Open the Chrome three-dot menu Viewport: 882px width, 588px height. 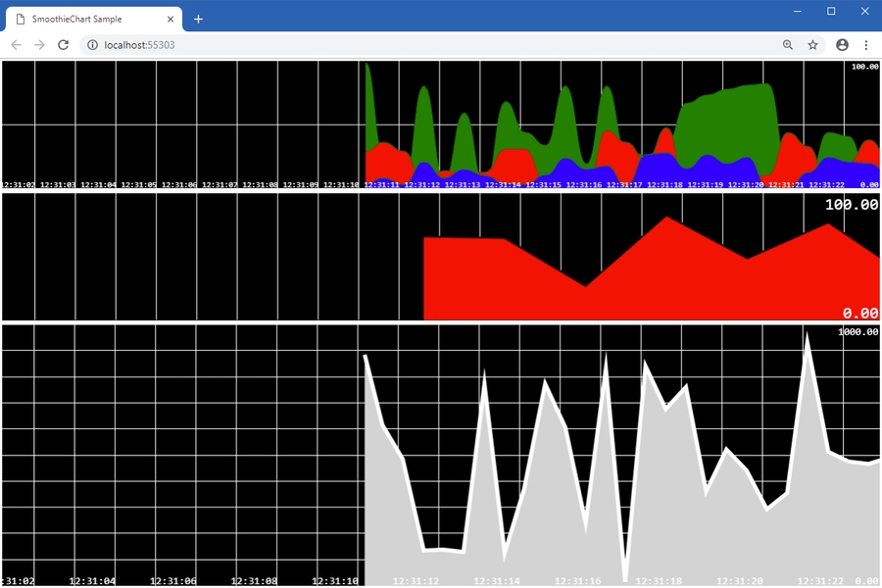tap(866, 45)
